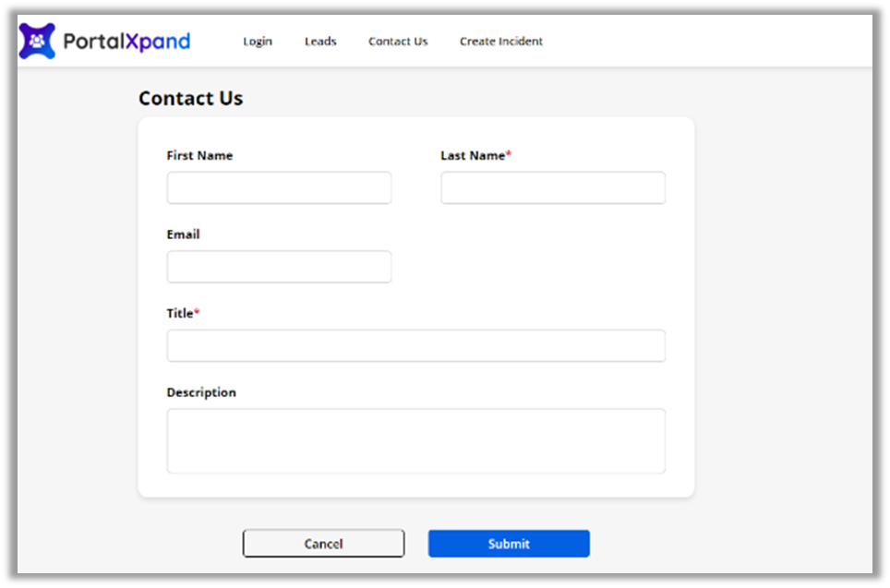The height and width of the screenshot is (588, 890).
Task: Click the PortalXpand wordmark text
Action: (x=126, y=42)
